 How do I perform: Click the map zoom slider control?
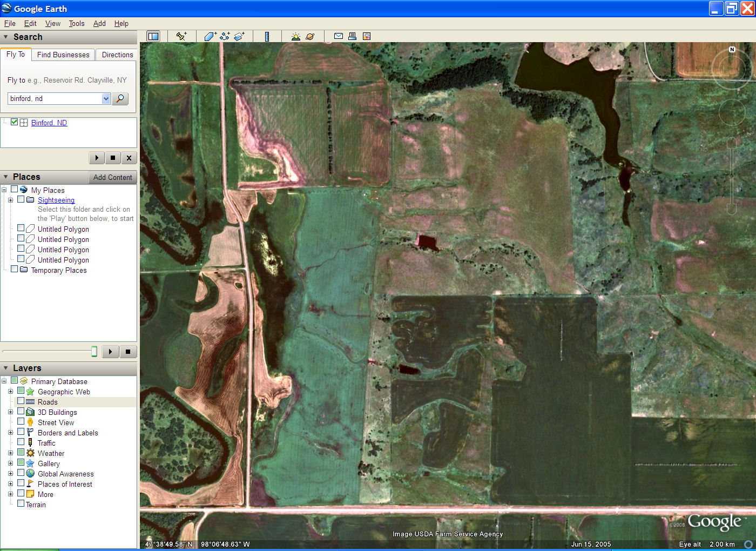tap(732, 176)
